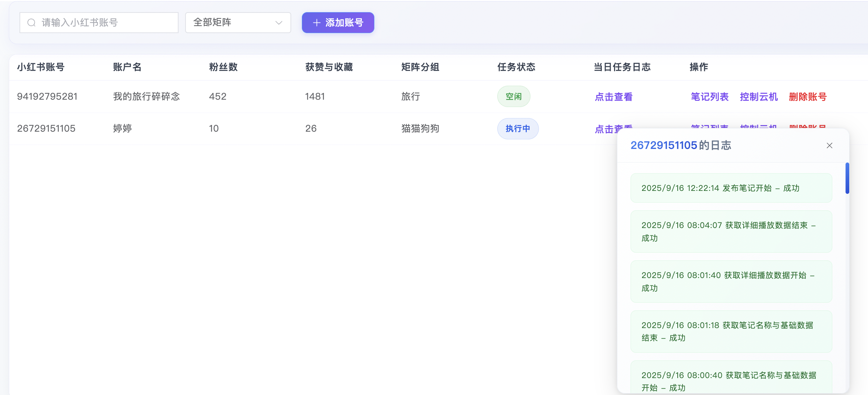Select the 08:04:07 获取详细播放数据结束 log entry
This screenshot has width=868, height=395.
[731, 231]
